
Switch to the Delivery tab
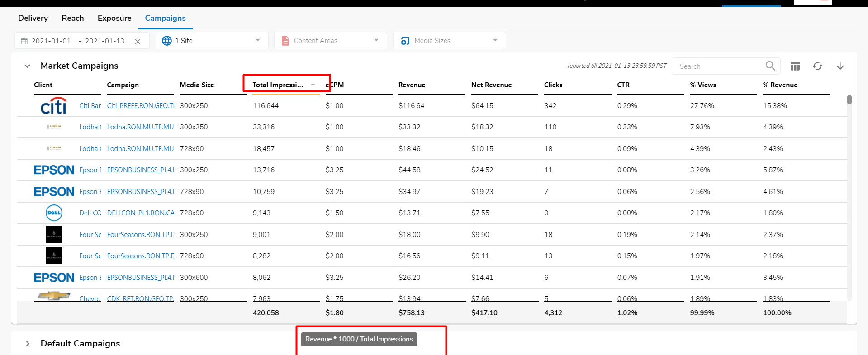tap(33, 18)
